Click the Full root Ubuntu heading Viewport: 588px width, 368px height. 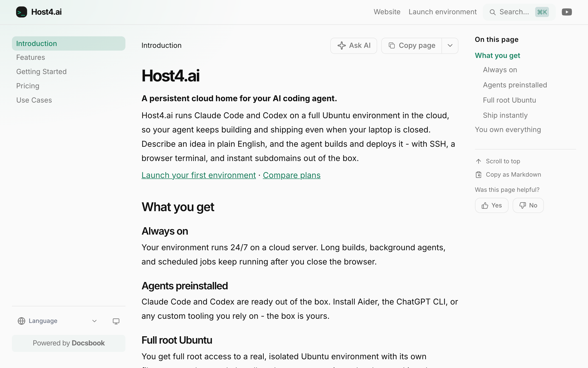coord(177,340)
